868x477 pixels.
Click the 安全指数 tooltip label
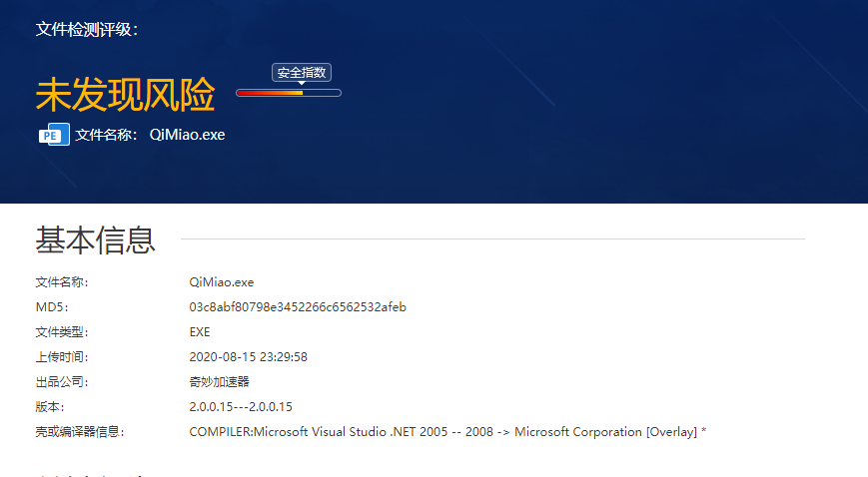(x=301, y=73)
